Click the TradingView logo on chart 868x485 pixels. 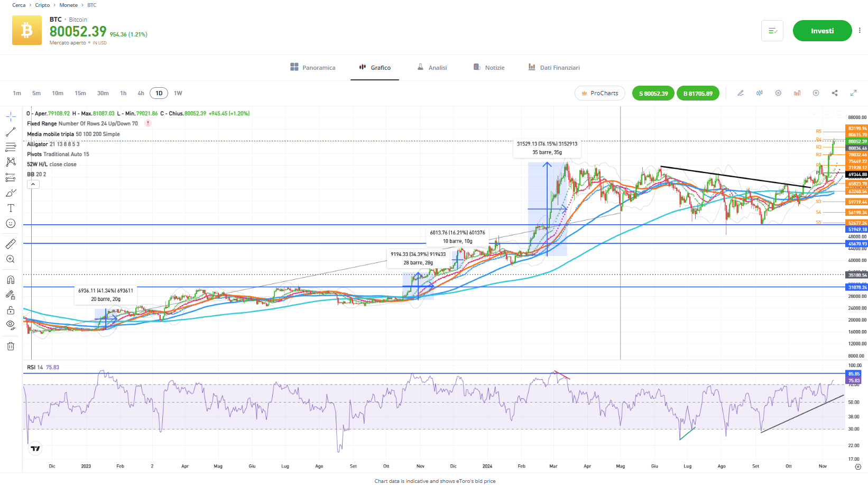(35, 449)
